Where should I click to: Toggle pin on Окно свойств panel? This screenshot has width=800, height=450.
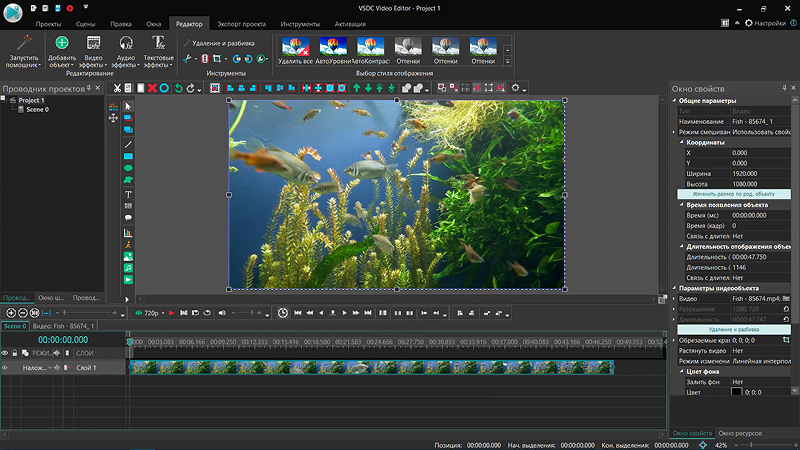(x=784, y=88)
